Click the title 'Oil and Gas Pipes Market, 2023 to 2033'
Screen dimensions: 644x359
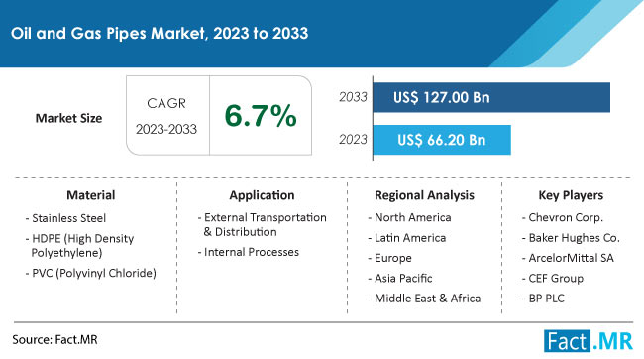pos(160,34)
